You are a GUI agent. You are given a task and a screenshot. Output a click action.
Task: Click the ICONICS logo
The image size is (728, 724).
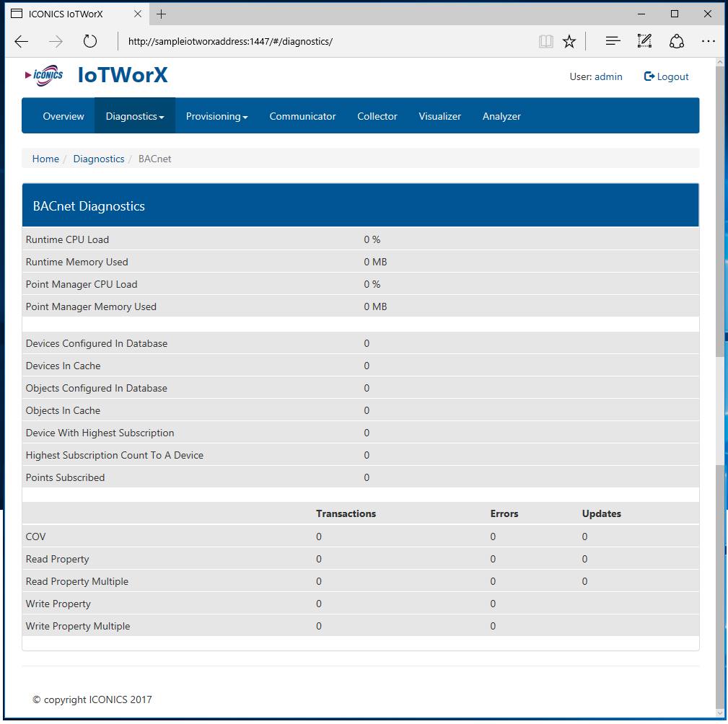(44, 75)
